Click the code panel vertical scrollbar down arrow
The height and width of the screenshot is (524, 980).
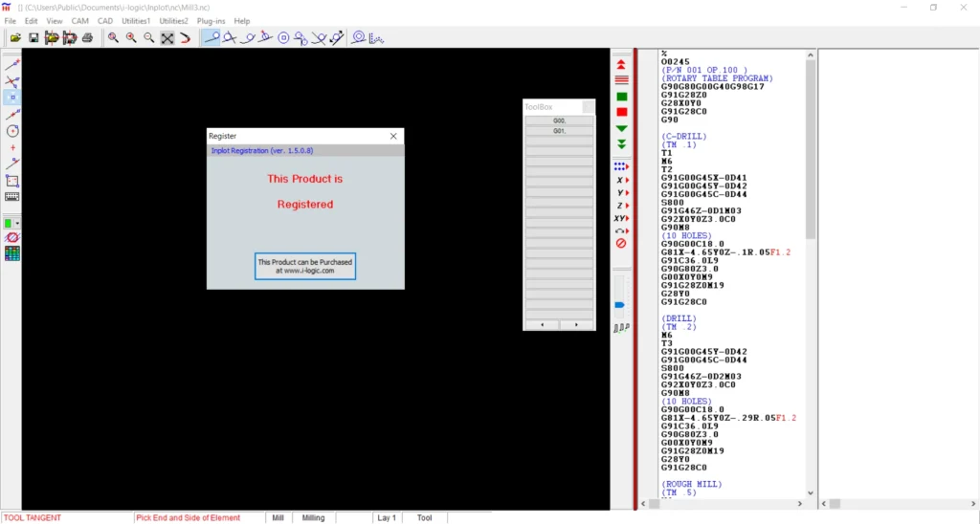pos(810,492)
